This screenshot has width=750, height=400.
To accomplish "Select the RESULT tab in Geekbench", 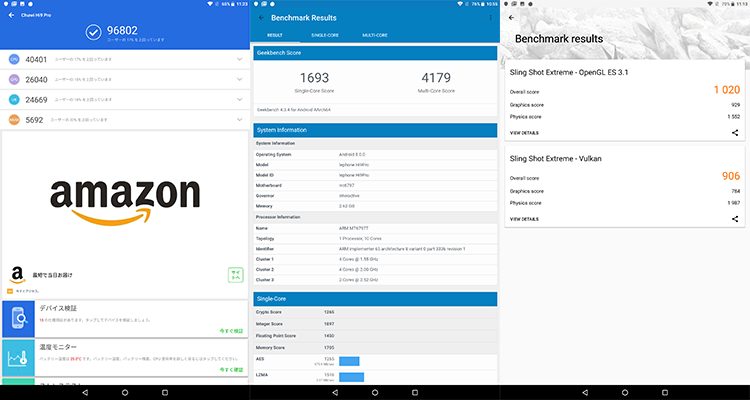I will tap(275, 35).
